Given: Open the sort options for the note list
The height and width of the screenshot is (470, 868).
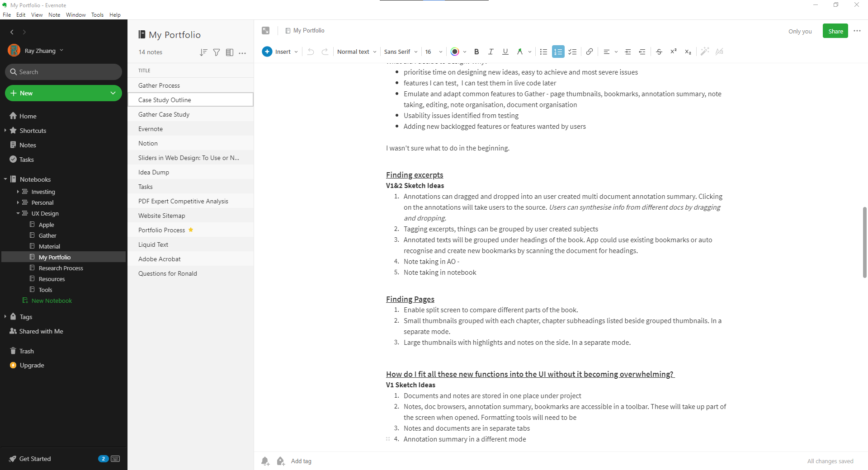Looking at the screenshot, I should (x=203, y=52).
